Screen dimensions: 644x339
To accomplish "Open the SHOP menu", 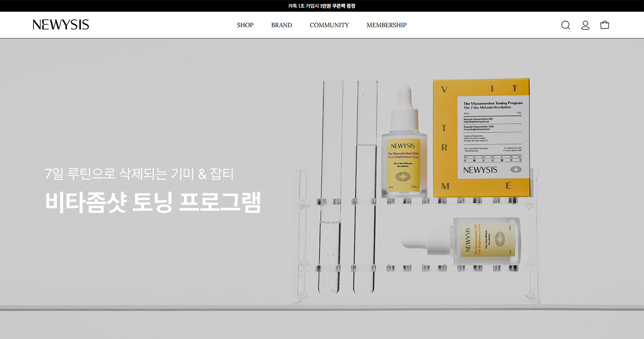I will click(245, 25).
